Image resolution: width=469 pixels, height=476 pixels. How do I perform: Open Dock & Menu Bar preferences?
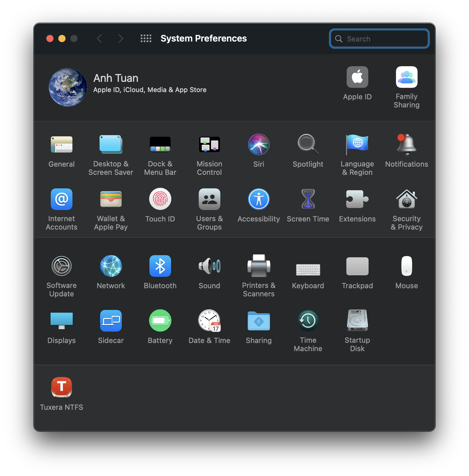[x=160, y=145]
